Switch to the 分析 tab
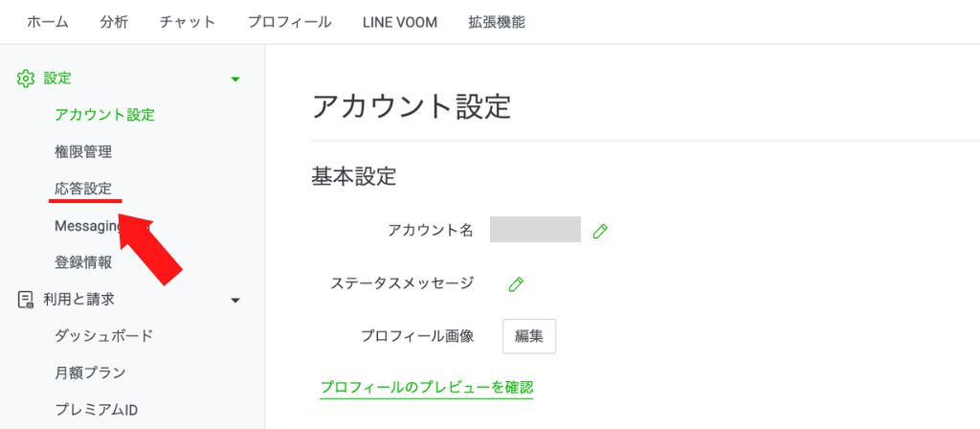The height and width of the screenshot is (429, 980). [x=114, y=22]
